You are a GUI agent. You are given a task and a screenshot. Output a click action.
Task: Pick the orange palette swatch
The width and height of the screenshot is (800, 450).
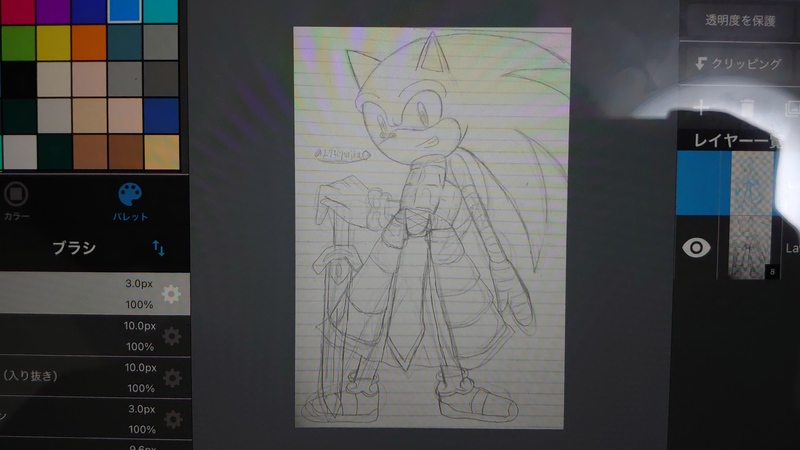click(89, 43)
